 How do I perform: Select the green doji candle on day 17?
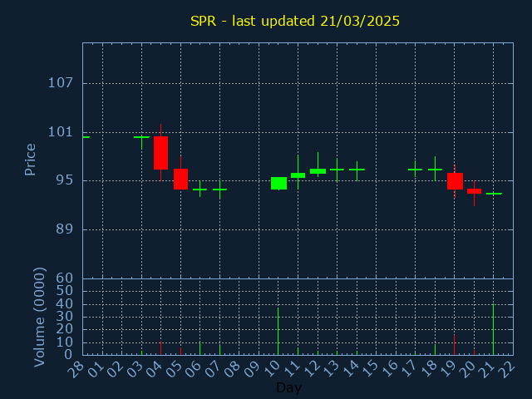pyautogui.click(x=416, y=169)
